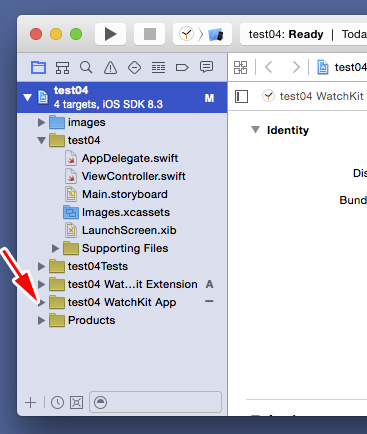Toggle the targets list sidebar button
The height and width of the screenshot is (434, 367).
coord(241,97)
